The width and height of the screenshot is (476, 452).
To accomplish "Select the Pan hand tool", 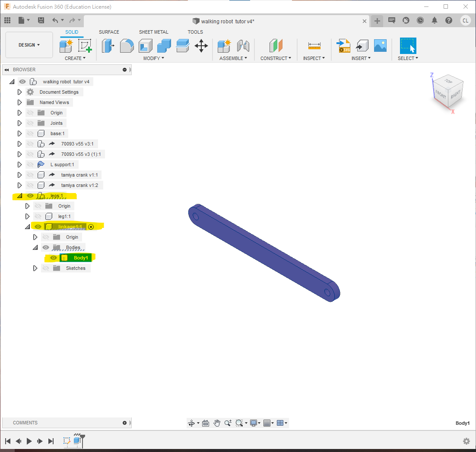I will click(217, 423).
